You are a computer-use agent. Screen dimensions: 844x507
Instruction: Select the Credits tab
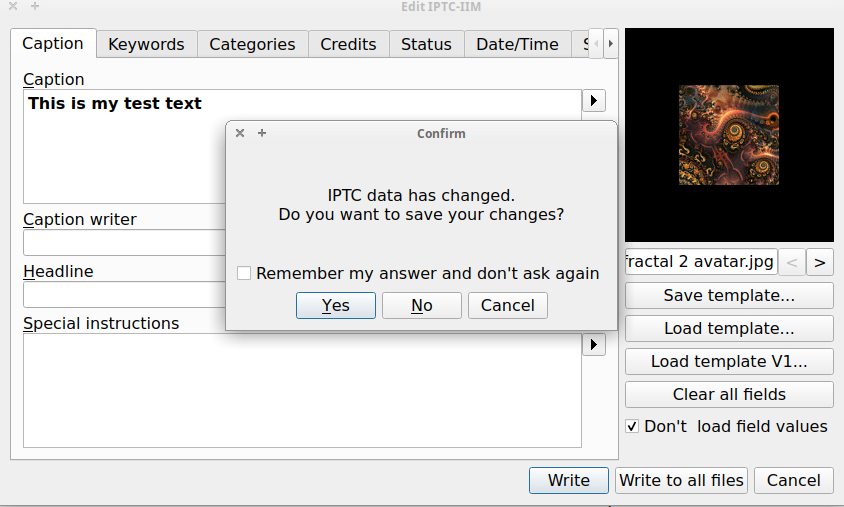pyautogui.click(x=348, y=44)
